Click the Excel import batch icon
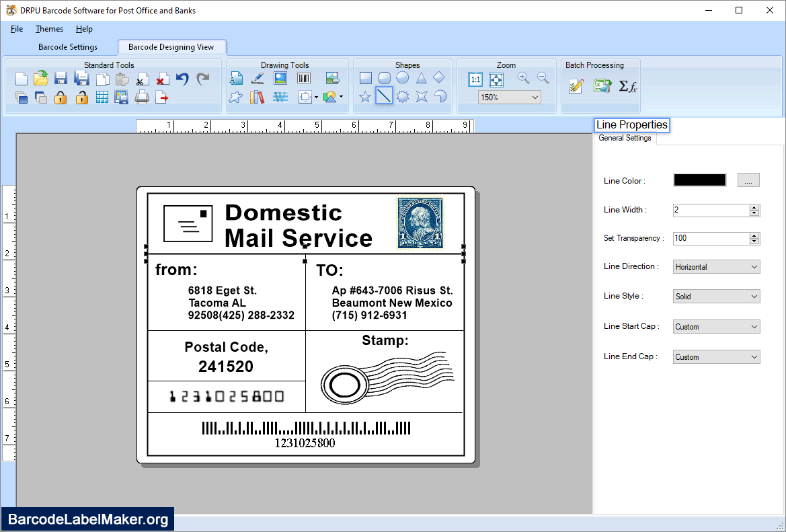 (602, 85)
